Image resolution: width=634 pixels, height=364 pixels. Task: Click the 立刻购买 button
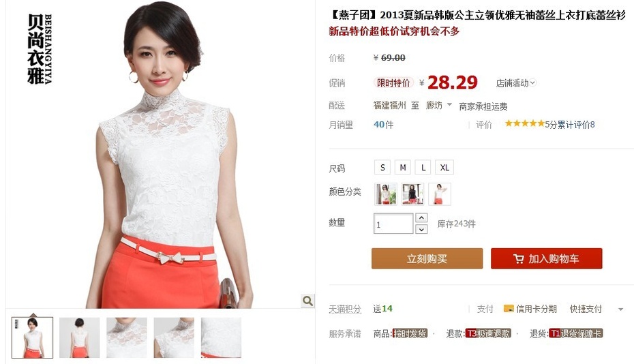click(427, 258)
